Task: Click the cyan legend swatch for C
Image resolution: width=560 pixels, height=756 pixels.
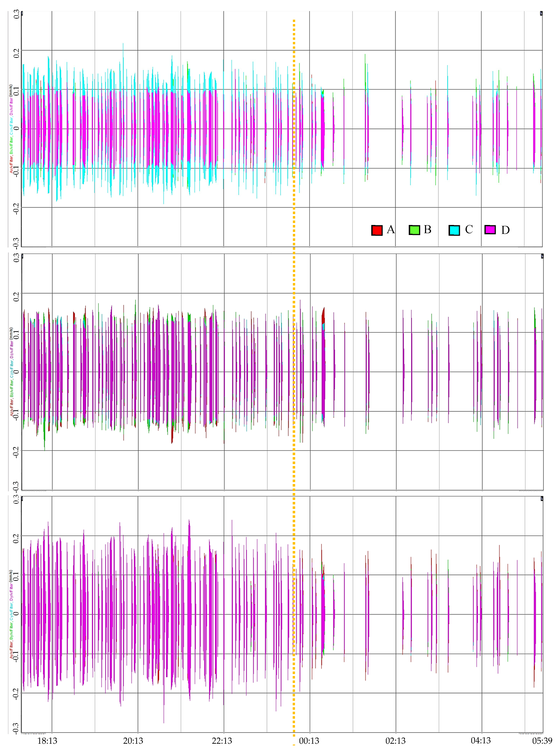Action: [x=454, y=230]
